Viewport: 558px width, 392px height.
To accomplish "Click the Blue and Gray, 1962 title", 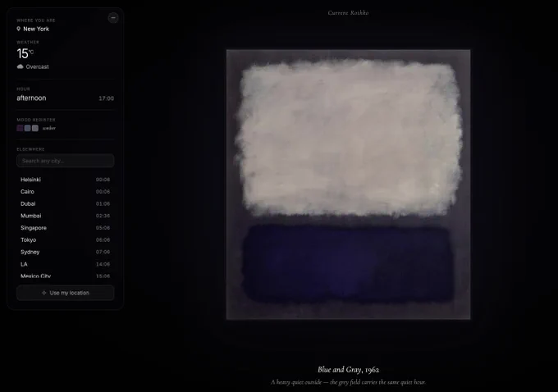I will [x=349, y=370].
